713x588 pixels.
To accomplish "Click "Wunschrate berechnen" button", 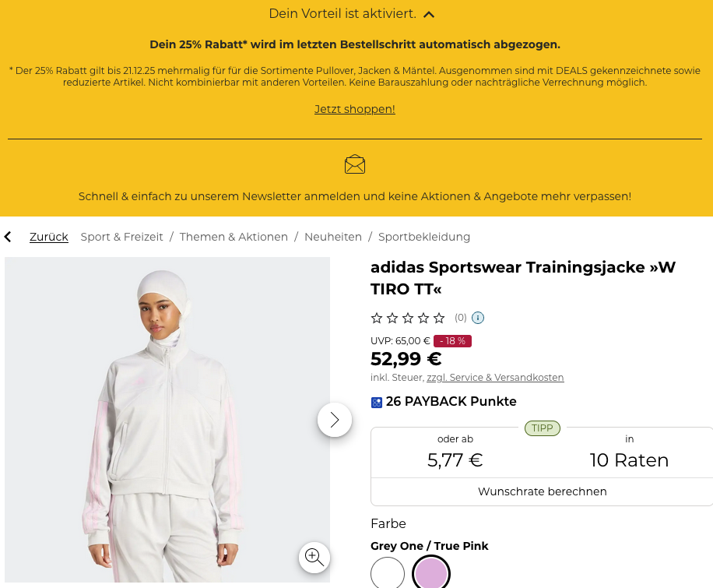I will pyautogui.click(x=542, y=491).
